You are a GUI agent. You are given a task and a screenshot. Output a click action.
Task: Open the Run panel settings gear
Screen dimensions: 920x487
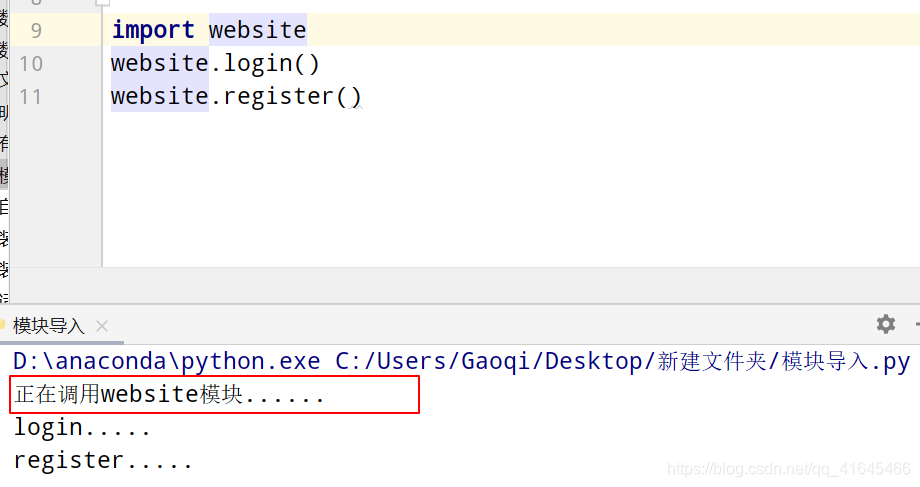pos(885,324)
